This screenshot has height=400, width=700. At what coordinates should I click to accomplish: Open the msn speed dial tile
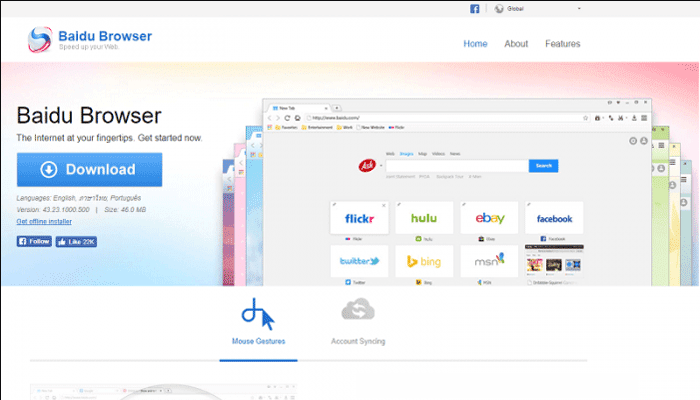pyautogui.click(x=489, y=261)
